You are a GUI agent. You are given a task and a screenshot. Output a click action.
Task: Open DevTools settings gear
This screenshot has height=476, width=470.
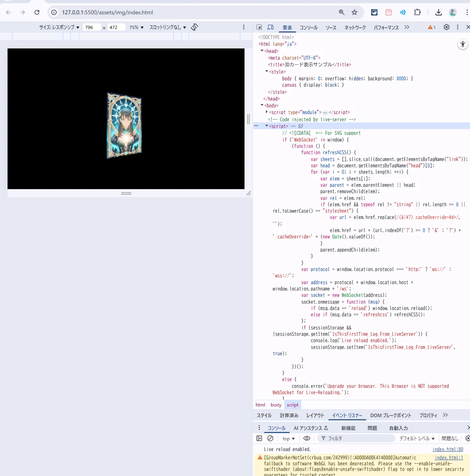[x=447, y=27]
